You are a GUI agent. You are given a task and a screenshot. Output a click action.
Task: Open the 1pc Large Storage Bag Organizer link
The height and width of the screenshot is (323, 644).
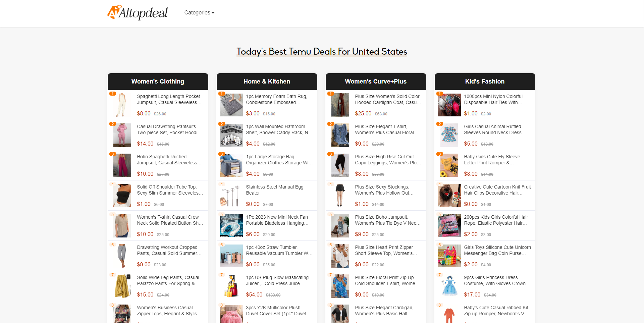[279, 160]
